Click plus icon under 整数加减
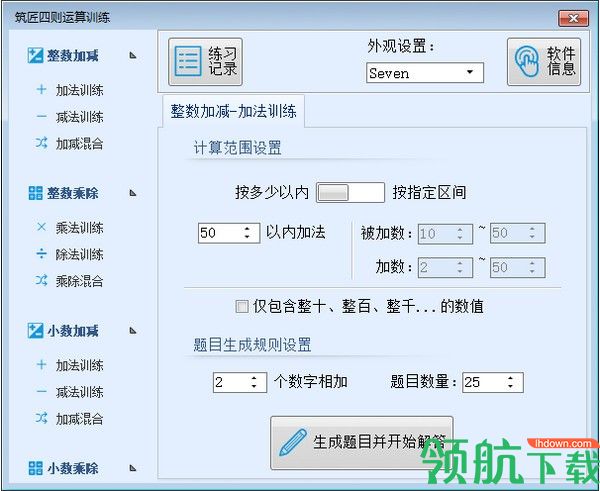 [41, 90]
